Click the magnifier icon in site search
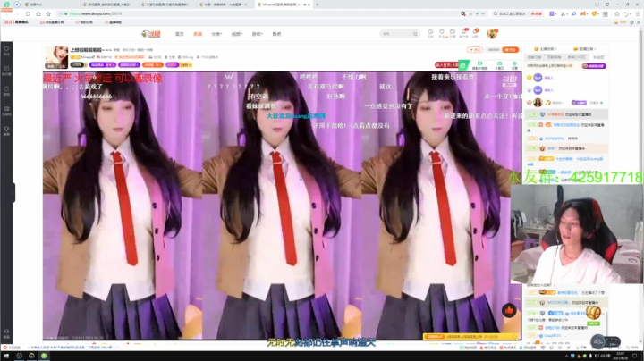This screenshot has height=361, width=644. (415, 34)
